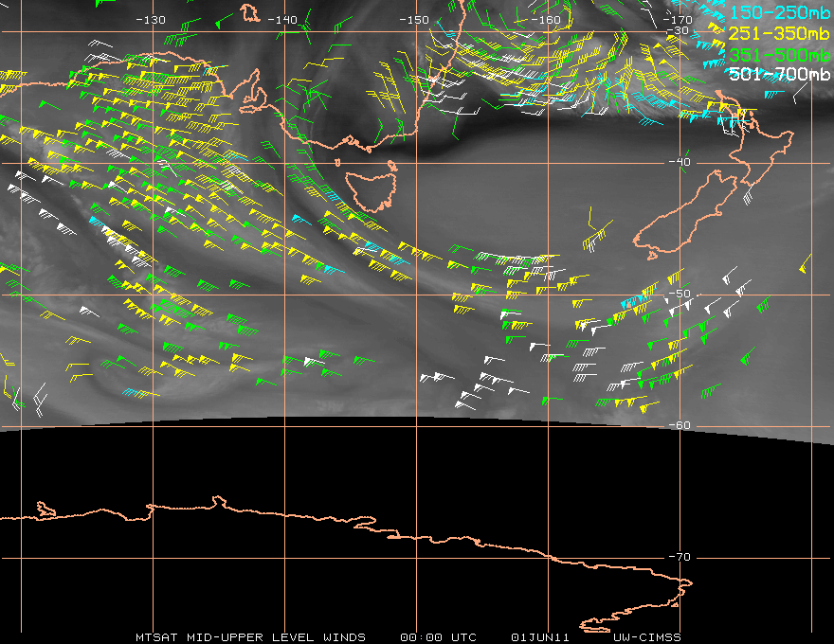The width and height of the screenshot is (834, 644).
Task: Click the -140 longitude label
Action: [281, 20]
